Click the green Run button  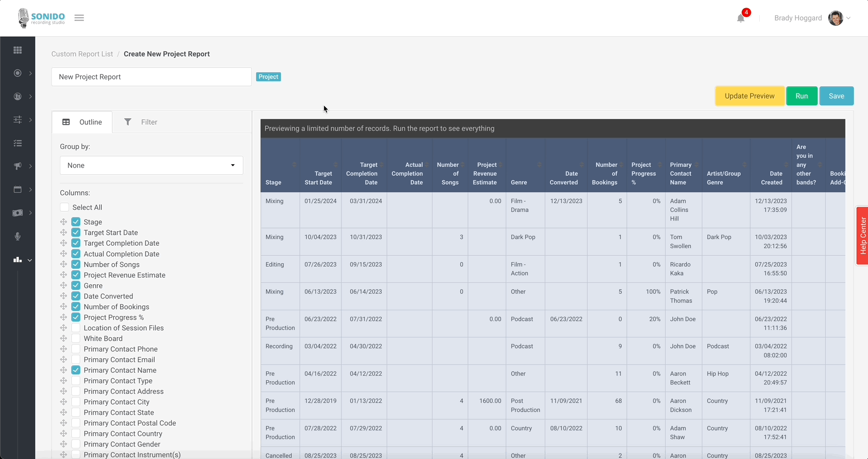point(802,96)
